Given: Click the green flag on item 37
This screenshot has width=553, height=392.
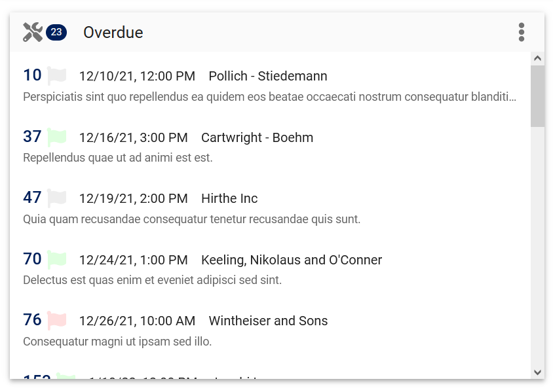Looking at the screenshot, I should 57,137.
